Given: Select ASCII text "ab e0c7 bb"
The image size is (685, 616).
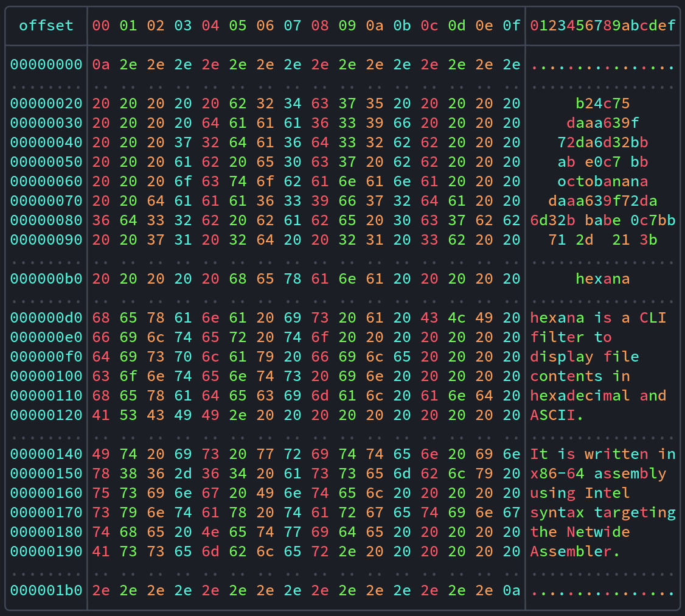Looking at the screenshot, I should tap(603, 162).
